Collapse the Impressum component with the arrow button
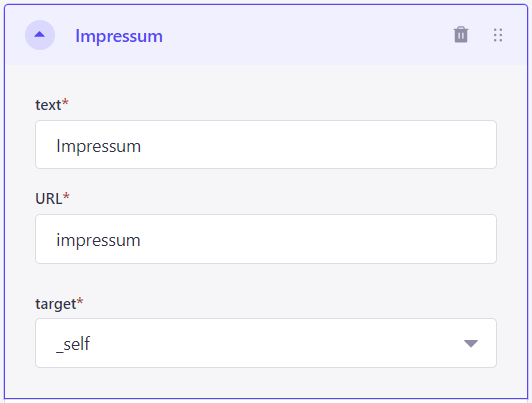 coord(40,35)
